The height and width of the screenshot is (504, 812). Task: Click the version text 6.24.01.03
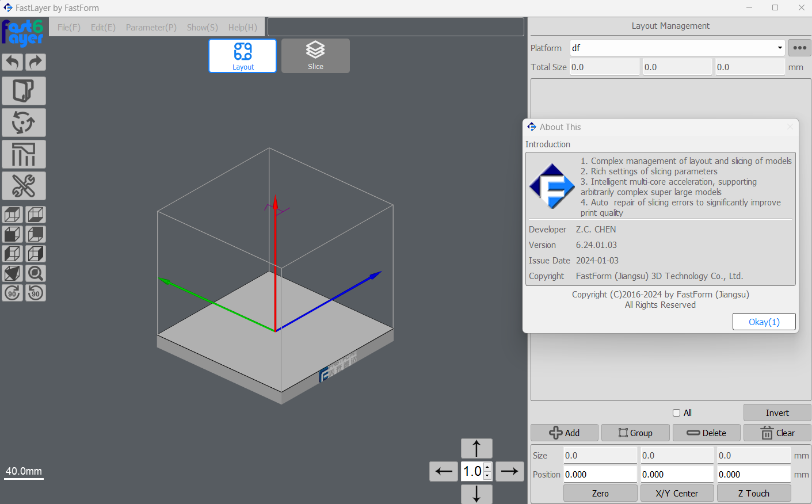(x=596, y=245)
